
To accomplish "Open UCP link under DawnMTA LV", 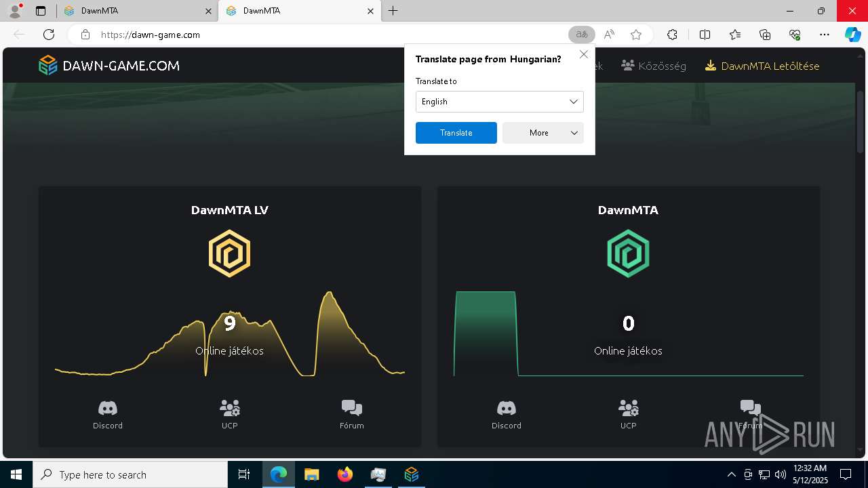I will click(x=230, y=414).
